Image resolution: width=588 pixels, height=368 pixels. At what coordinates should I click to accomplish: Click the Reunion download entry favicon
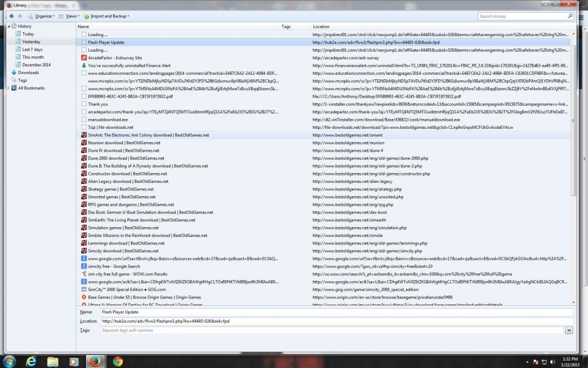[84, 143]
